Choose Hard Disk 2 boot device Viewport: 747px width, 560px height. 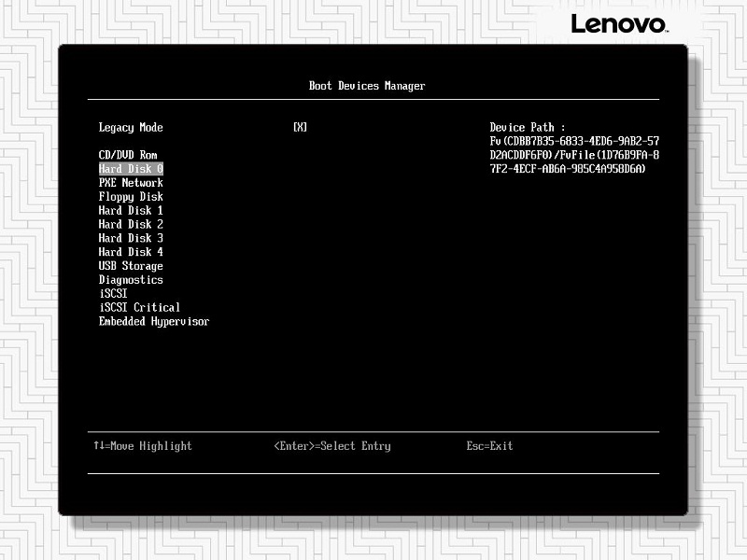pos(131,225)
